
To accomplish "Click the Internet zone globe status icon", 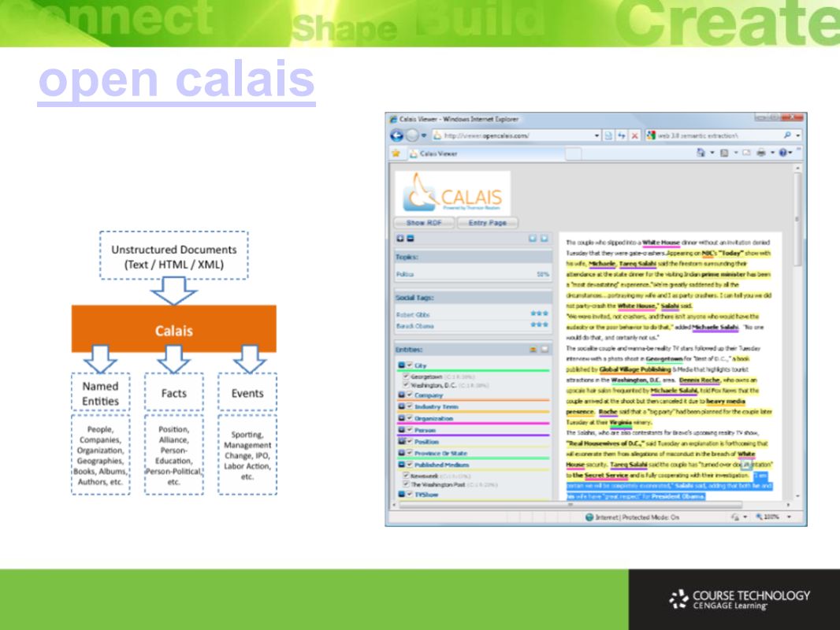I will (x=589, y=517).
